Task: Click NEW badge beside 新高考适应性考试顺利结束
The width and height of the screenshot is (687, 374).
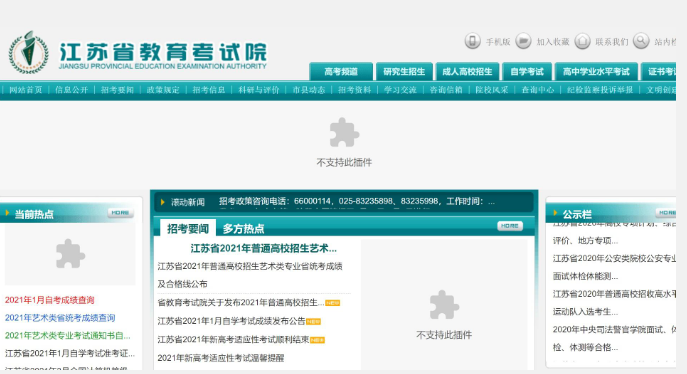Action: coord(318,340)
